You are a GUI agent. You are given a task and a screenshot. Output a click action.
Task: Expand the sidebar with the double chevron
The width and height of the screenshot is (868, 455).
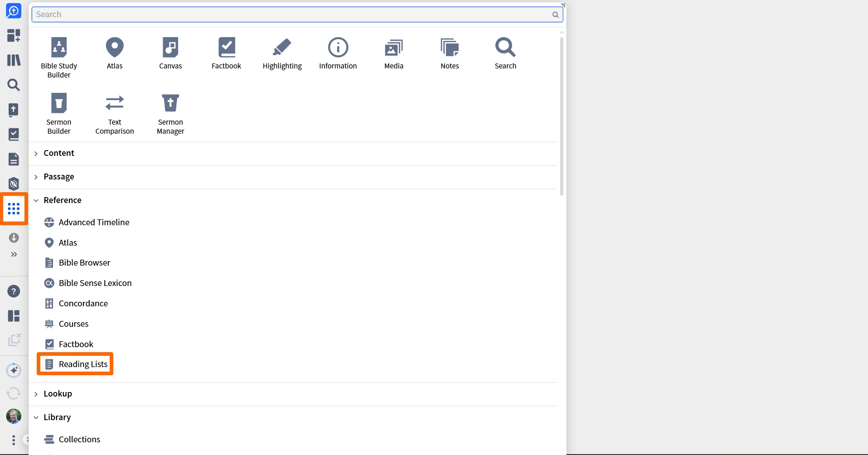(x=14, y=254)
